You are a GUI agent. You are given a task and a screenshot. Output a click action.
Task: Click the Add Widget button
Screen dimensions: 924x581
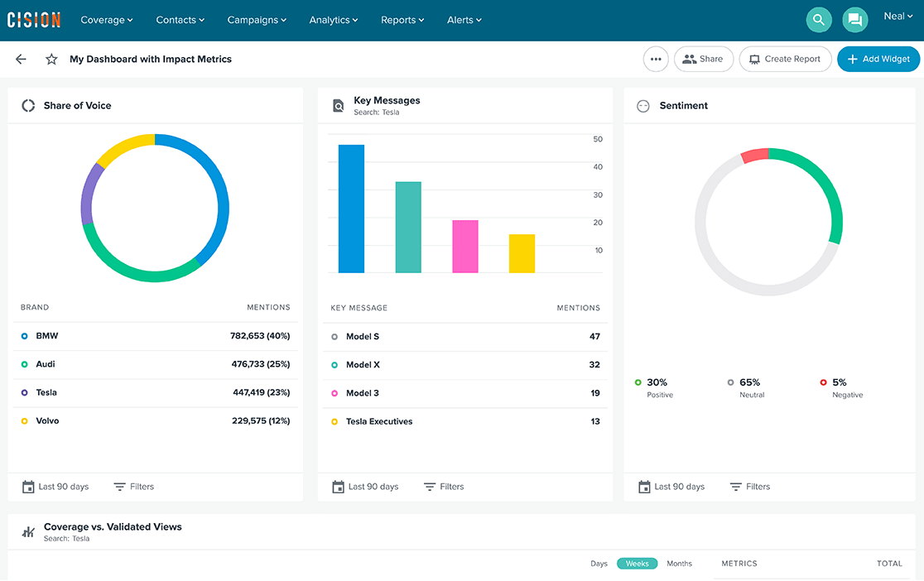click(x=878, y=60)
